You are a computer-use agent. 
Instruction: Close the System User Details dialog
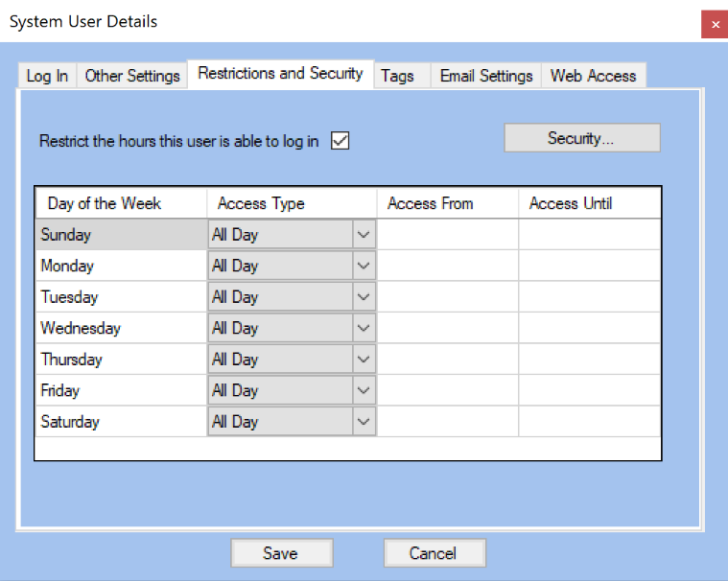click(x=715, y=24)
